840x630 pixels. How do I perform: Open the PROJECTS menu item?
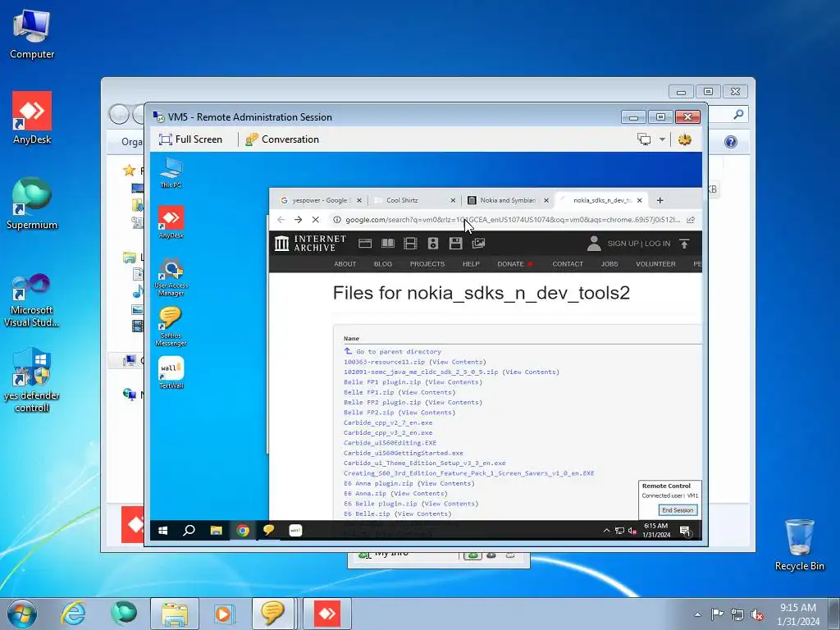click(427, 264)
